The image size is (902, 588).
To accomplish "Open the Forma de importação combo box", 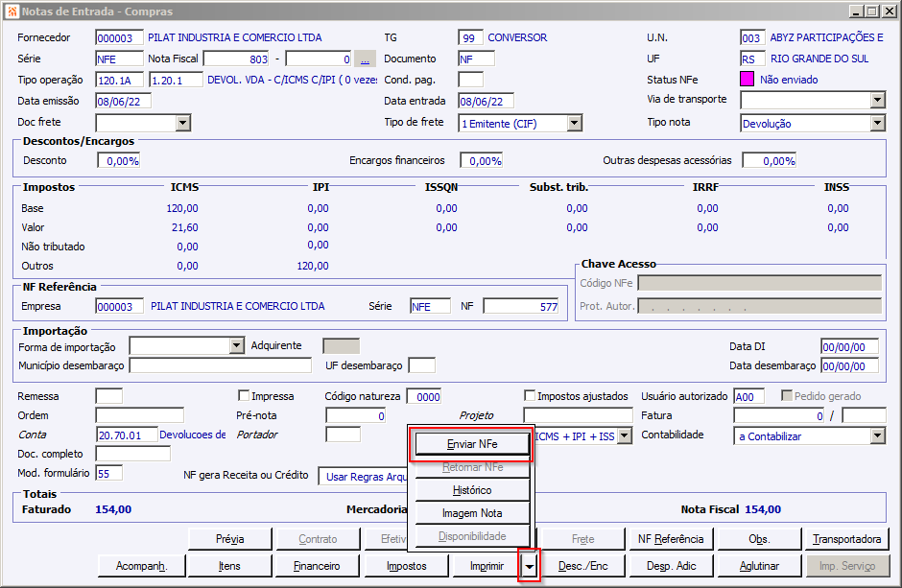I will 237,346.
